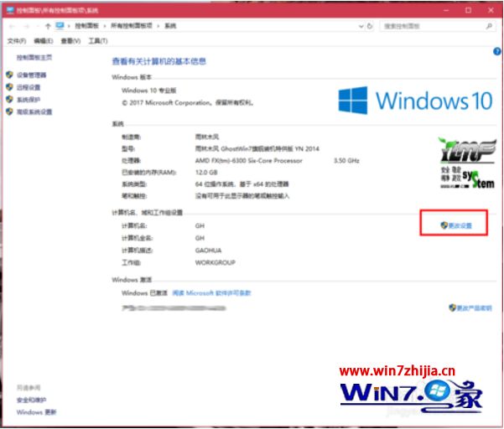Viewport: 504px width, 429px height.
Task: Close the System window
Action: 491,10
